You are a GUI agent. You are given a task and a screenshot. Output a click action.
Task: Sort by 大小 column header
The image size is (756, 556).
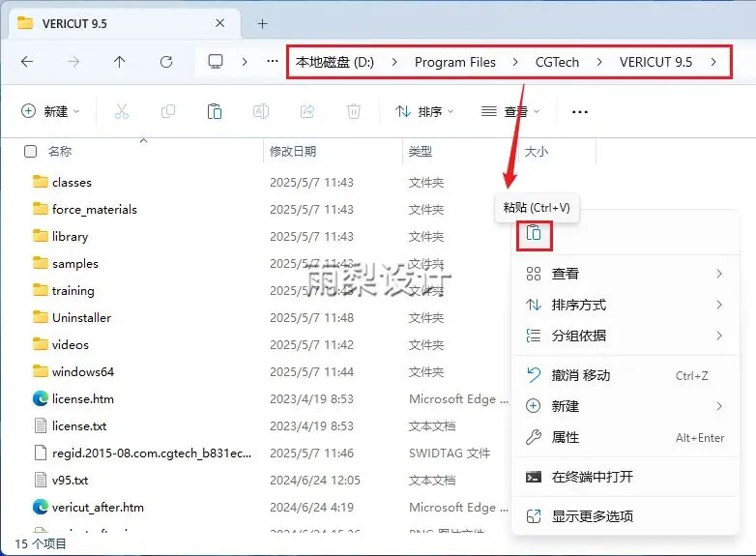coord(537,152)
